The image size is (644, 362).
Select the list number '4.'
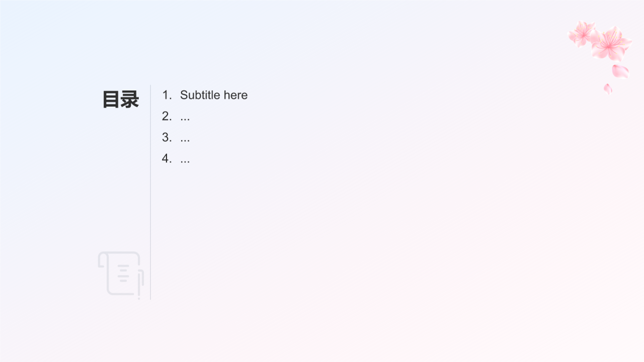coord(167,158)
